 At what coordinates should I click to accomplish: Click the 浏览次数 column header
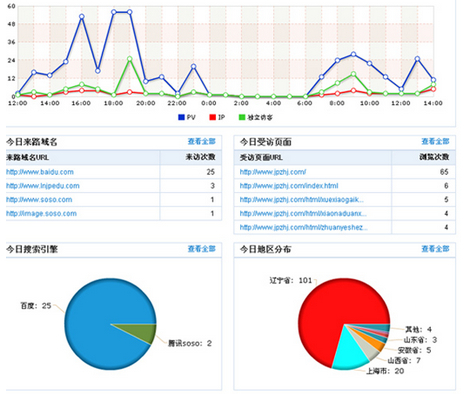pyautogui.click(x=434, y=157)
